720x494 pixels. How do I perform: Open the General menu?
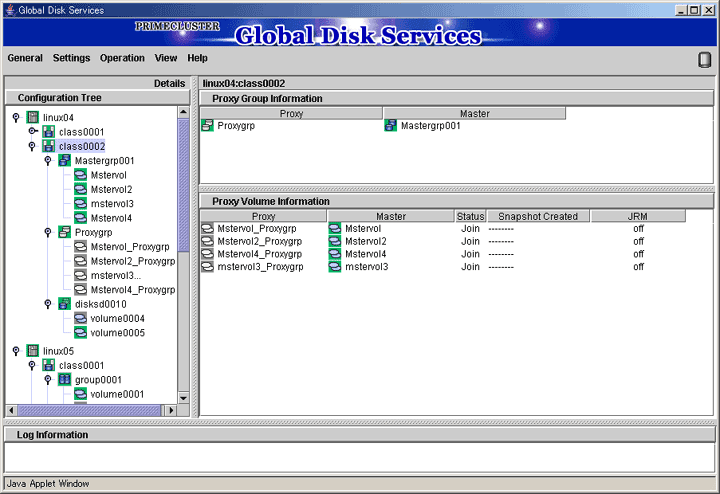click(x=25, y=58)
